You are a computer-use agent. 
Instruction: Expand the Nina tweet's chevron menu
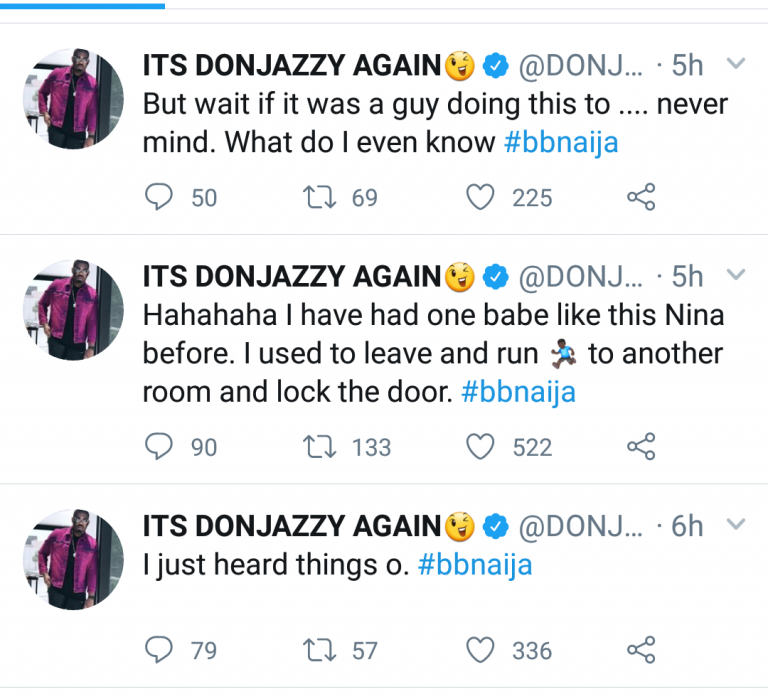tap(735, 275)
